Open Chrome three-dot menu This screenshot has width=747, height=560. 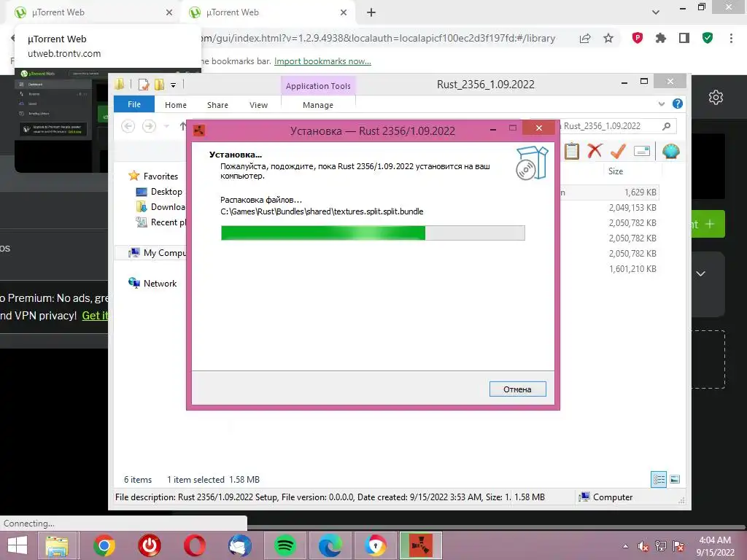coord(731,38)
